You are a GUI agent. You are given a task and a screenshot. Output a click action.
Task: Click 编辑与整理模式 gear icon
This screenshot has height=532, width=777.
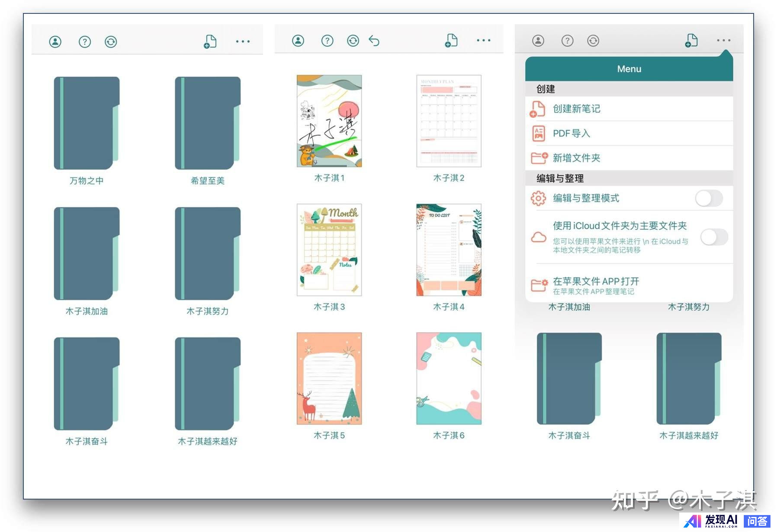click(538, 199)
